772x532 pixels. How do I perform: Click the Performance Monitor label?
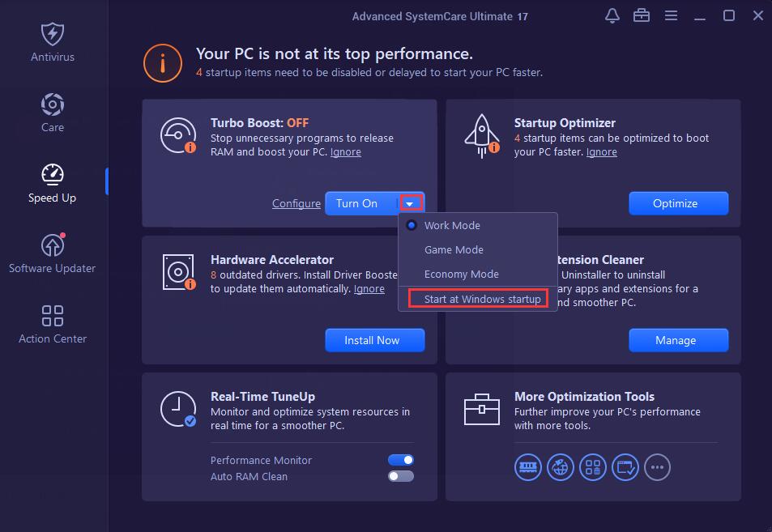coord(261,460)
